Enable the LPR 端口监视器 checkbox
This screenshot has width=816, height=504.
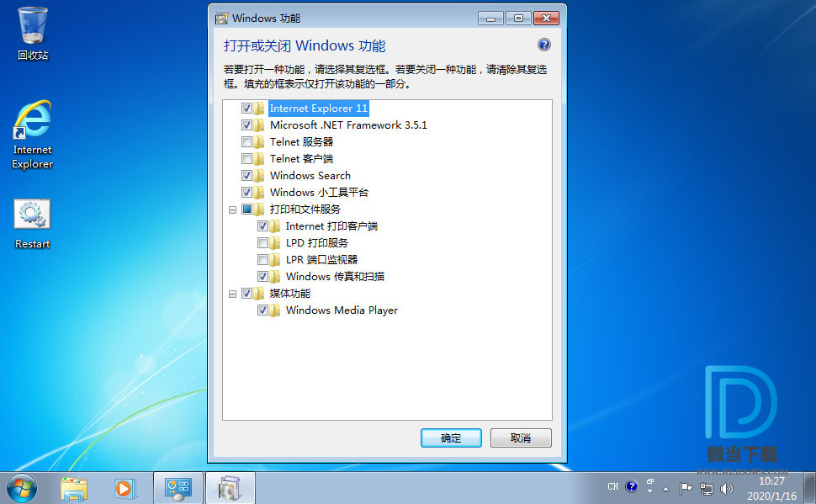[x=262, y=260]
